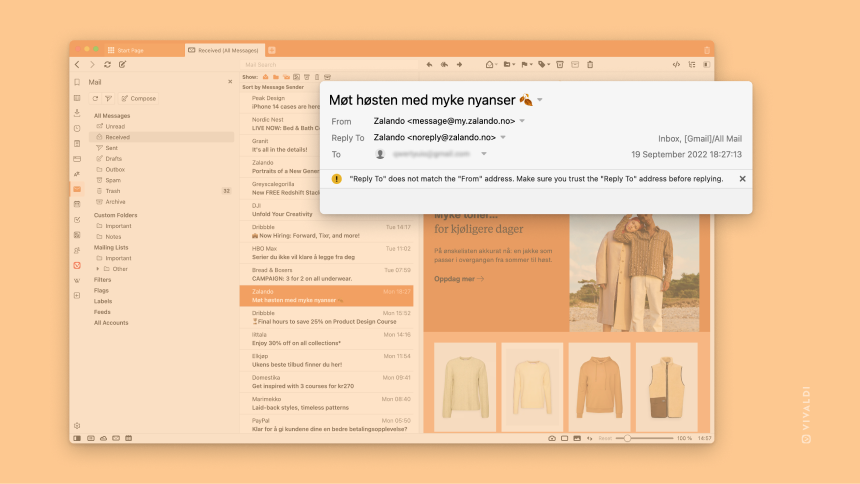The height and width of the screenshot is (484, 860).
Task: Toggle the junk Show filter
Action: click(x=307, y=77)
